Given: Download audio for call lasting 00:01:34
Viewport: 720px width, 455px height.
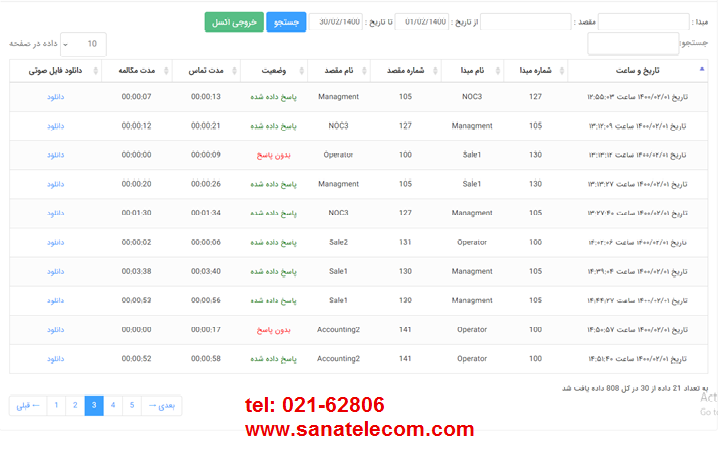Looking at the screenshot, I should click(x=56, y=213).
